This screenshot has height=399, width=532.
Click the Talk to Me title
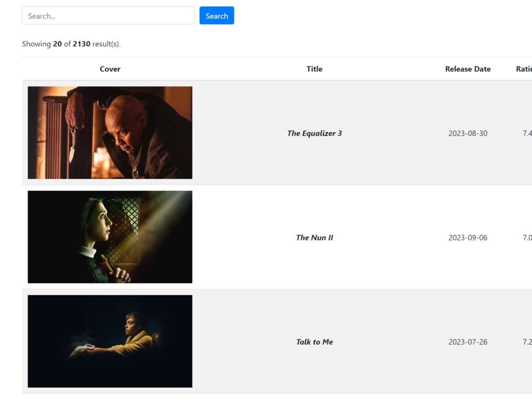click(x=314, y=342)
